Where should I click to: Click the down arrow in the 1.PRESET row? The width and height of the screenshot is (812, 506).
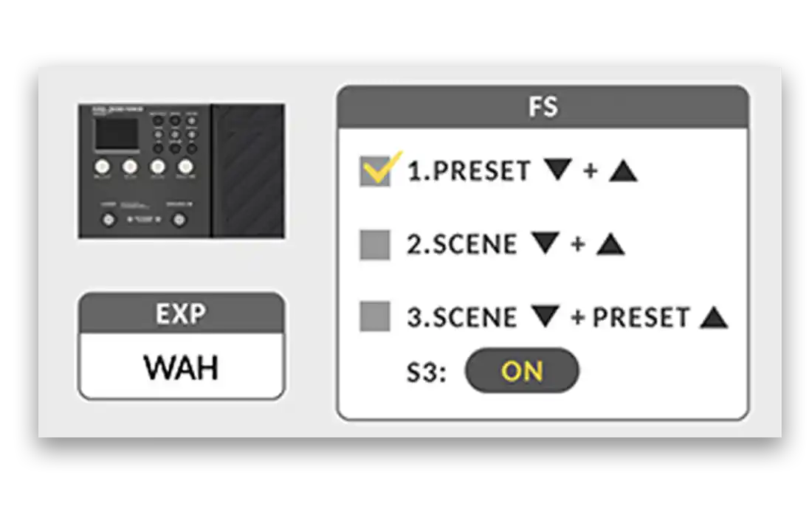[x=557, y=170]
